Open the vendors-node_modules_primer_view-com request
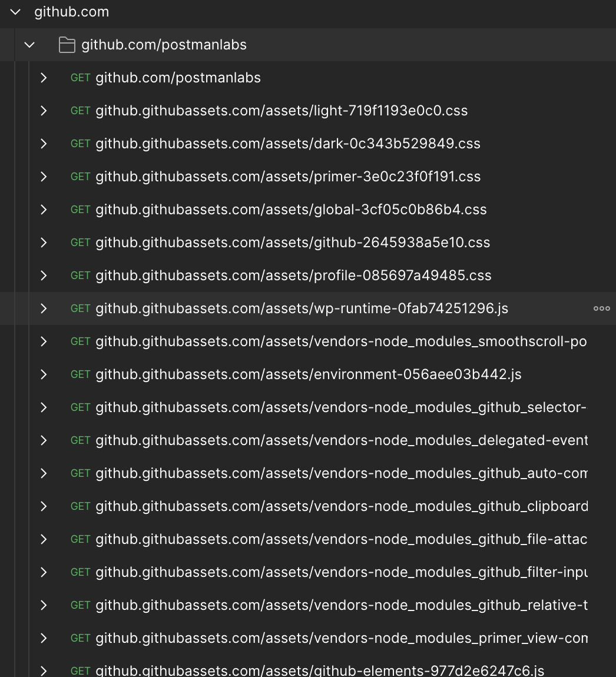616x677 pixels. pyautogui.click(x=341, y=638)
